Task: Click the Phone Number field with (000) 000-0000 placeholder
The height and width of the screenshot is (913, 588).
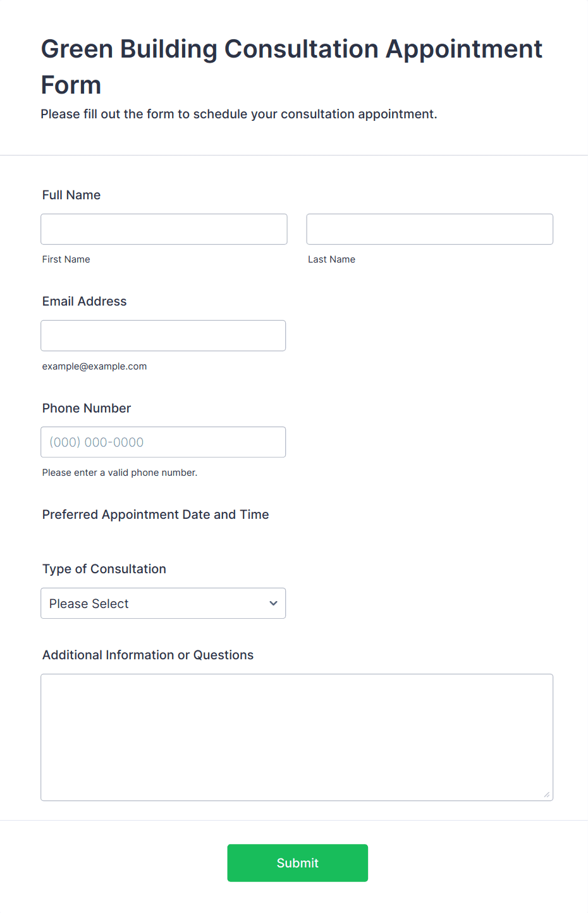Action: [x=163, y=442]
